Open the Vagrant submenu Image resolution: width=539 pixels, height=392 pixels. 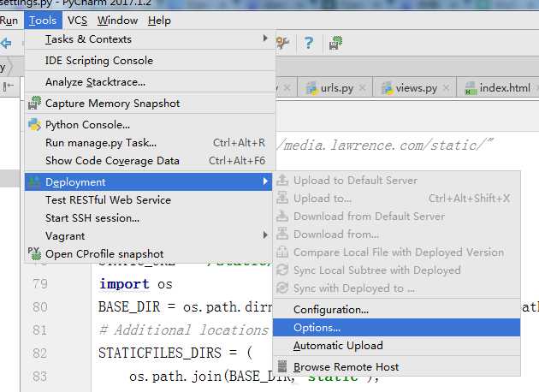[x=149, y=236]
